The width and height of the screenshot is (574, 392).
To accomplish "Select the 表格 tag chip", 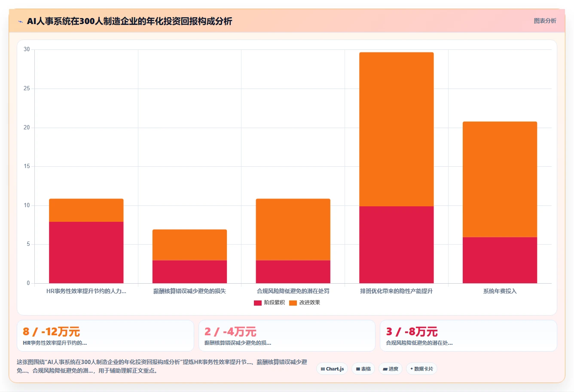I will tap(363, 369).
